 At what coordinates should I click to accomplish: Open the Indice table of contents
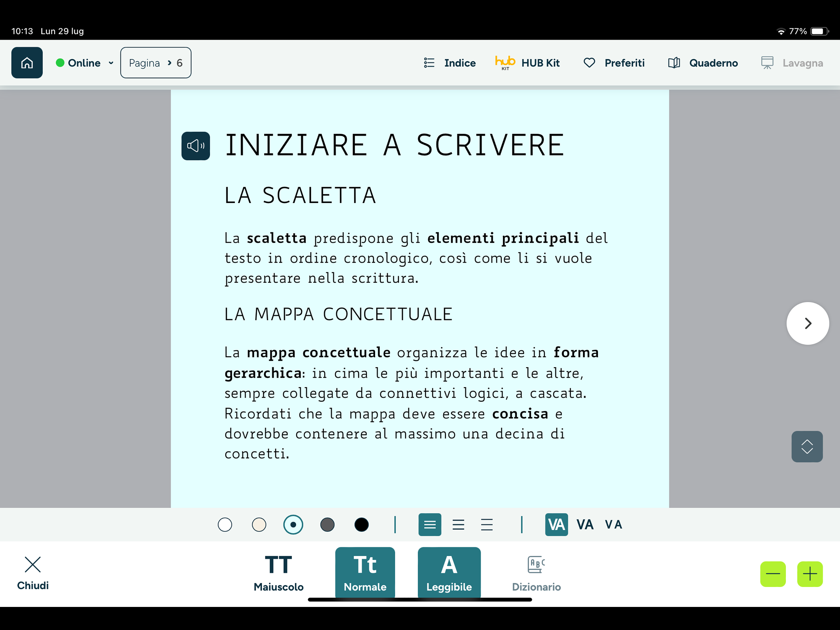point(450,63)
